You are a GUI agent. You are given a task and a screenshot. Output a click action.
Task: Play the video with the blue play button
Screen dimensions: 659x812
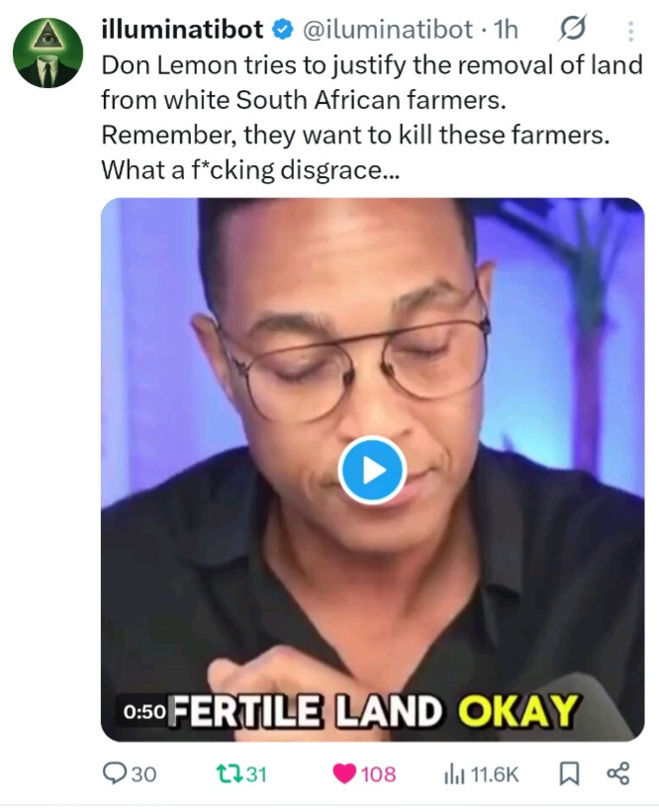point(372,471)
